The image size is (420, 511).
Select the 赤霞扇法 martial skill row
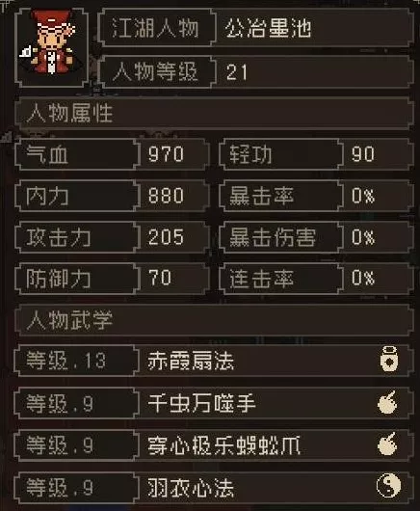214,361
